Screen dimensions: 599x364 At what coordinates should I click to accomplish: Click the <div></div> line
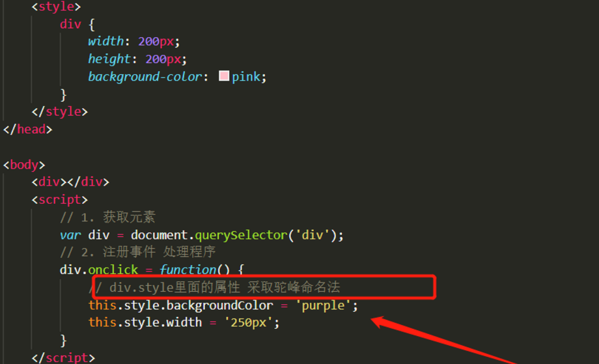coord(70,182)
